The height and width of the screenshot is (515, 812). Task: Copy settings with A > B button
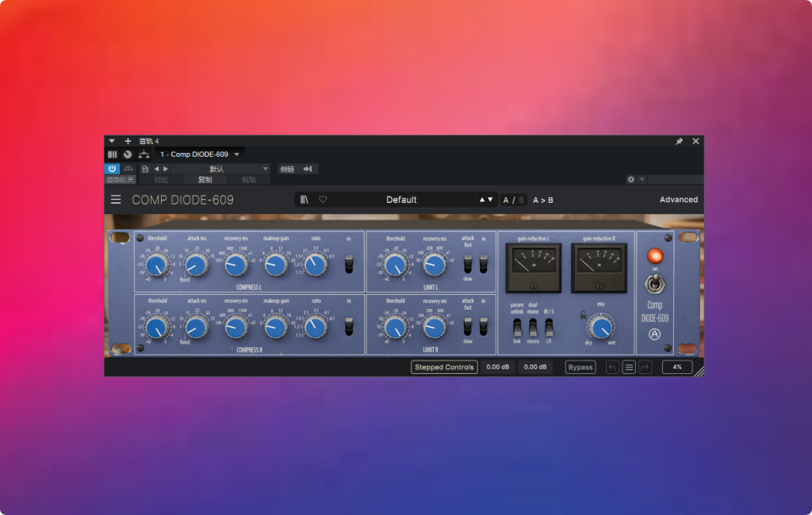tap(542, 200)
